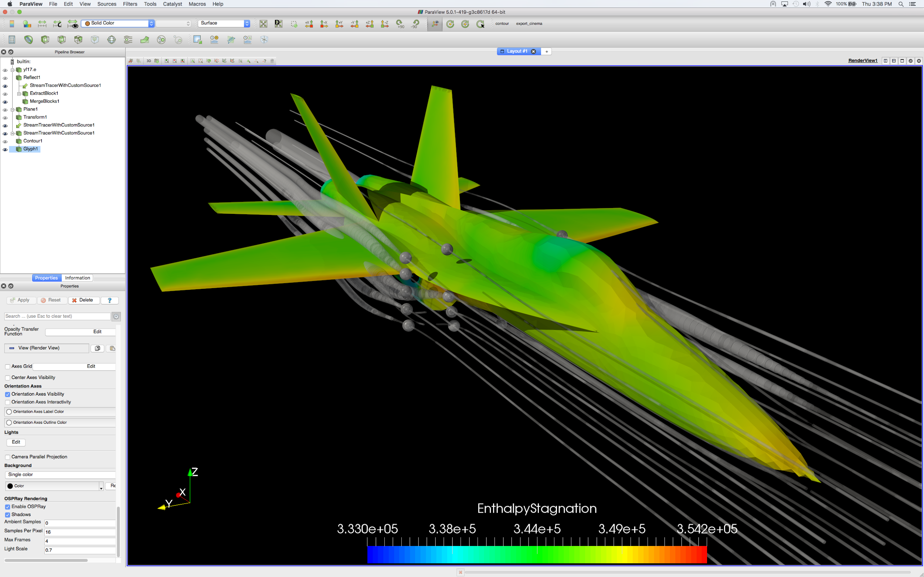Click the Delete button

point(84,300)
